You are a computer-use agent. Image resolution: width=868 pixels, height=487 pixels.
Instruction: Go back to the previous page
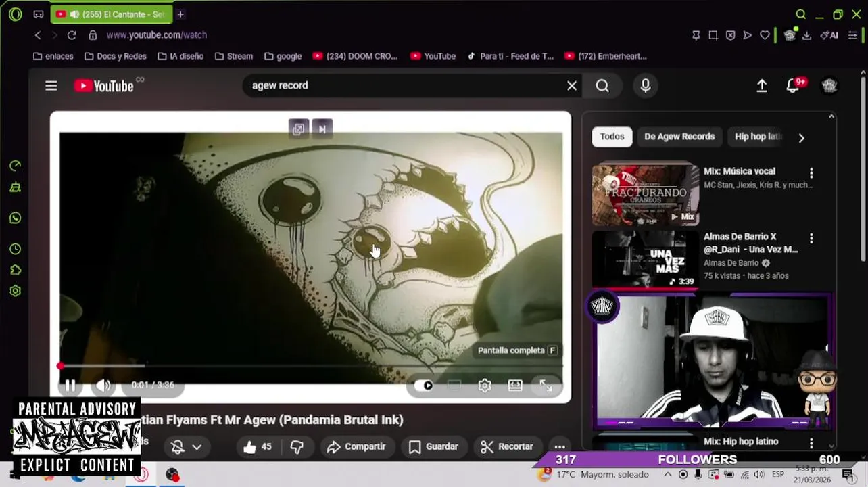38,35
